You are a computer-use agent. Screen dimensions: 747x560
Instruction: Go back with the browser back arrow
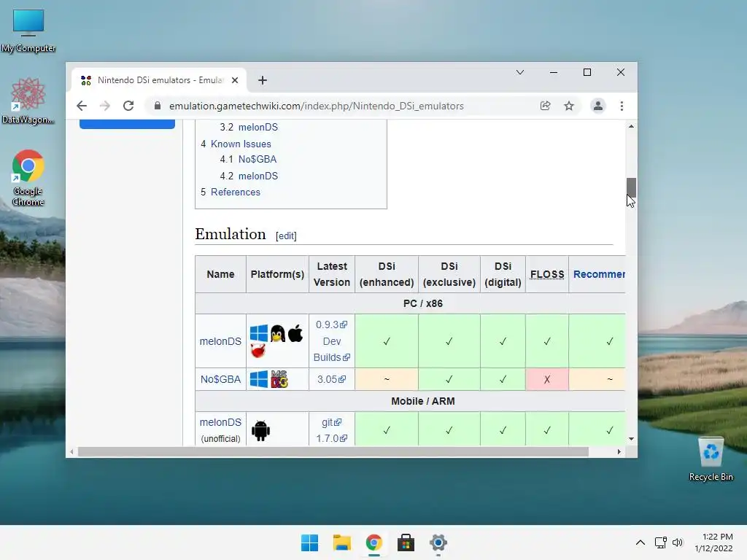(x=82, y=106)
